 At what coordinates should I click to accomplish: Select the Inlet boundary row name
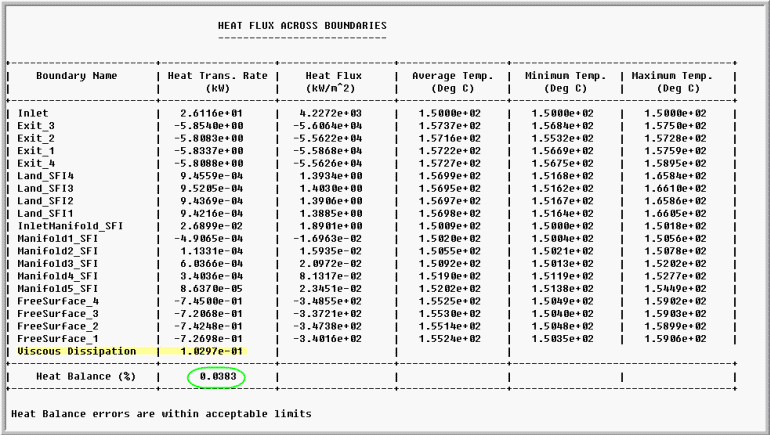(x=33, y=113)
